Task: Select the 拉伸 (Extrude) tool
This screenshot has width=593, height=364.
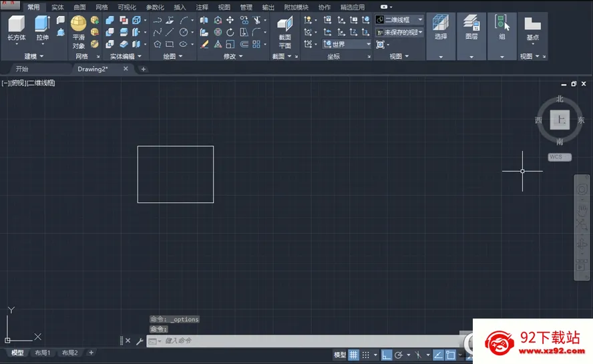Action: click(x=42, y=27)
